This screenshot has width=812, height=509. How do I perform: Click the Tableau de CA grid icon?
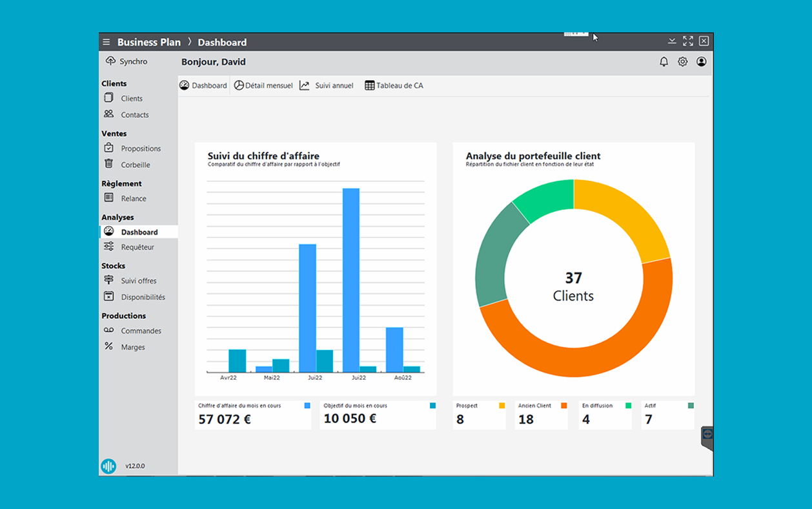pos(369,85)
